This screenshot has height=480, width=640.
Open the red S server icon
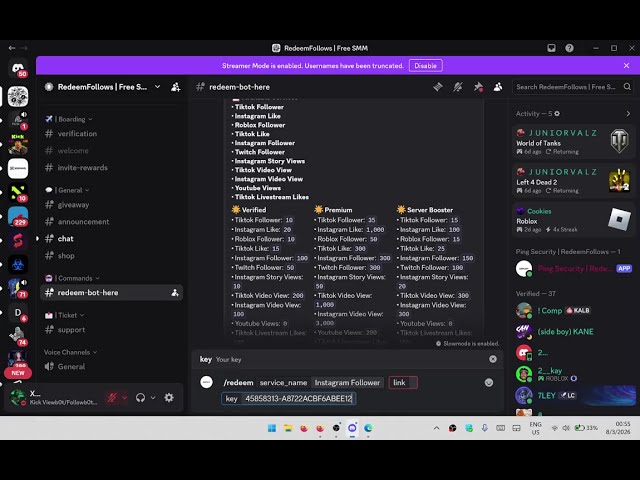click(18, 241)
